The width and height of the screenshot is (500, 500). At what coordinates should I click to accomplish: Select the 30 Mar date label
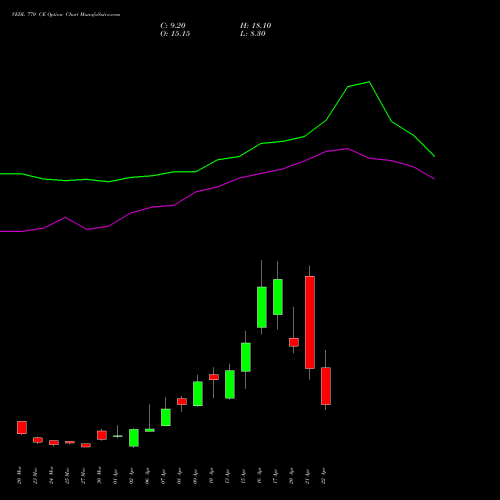coord(99,475)
